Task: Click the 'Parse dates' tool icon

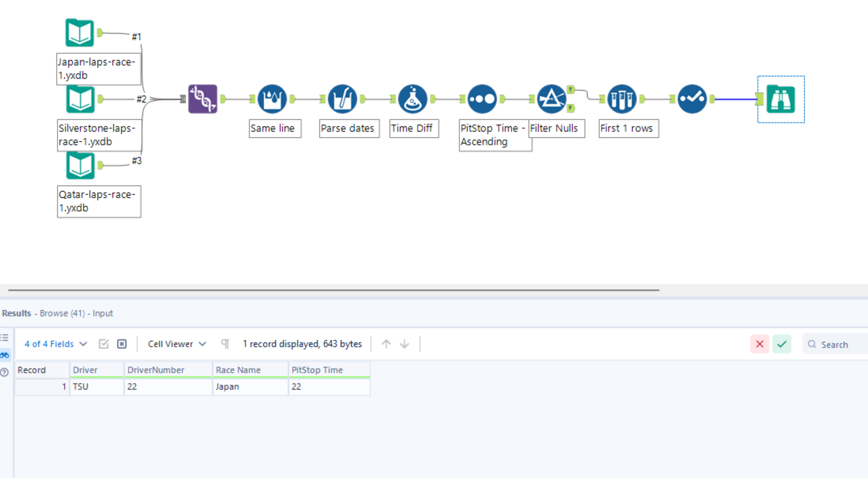Action: coord(343,98)
